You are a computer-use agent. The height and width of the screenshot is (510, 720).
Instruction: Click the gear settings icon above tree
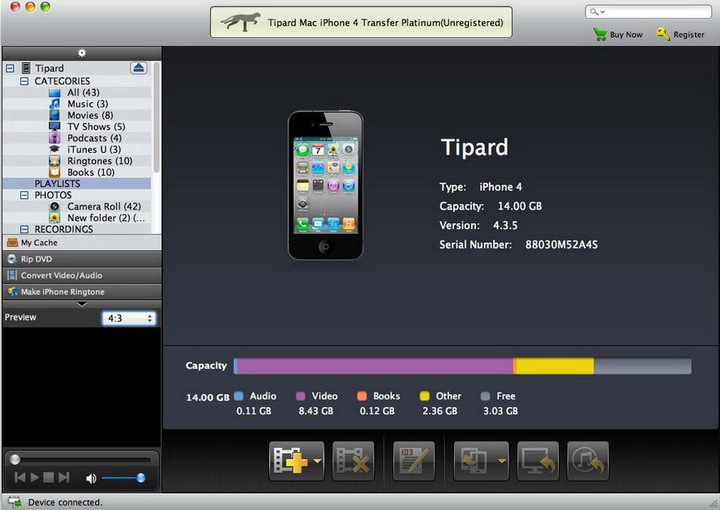coord(82,53)
